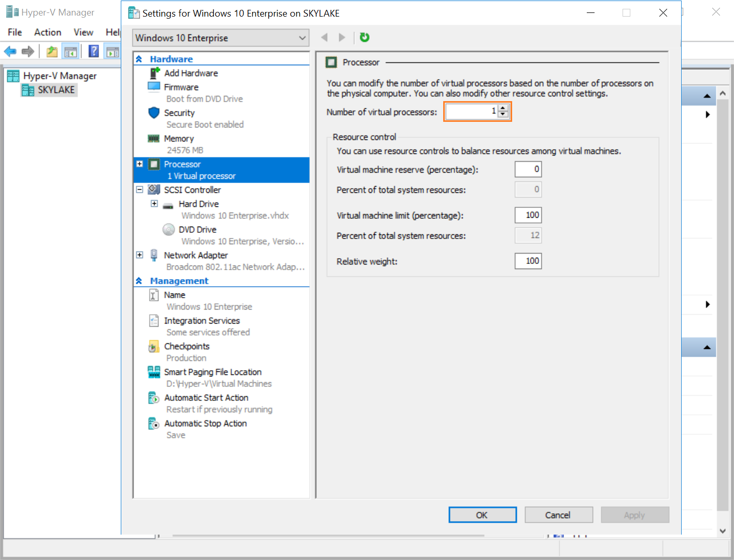Click the Up folder icon in Hyper-V Manager toolbar

52,51
